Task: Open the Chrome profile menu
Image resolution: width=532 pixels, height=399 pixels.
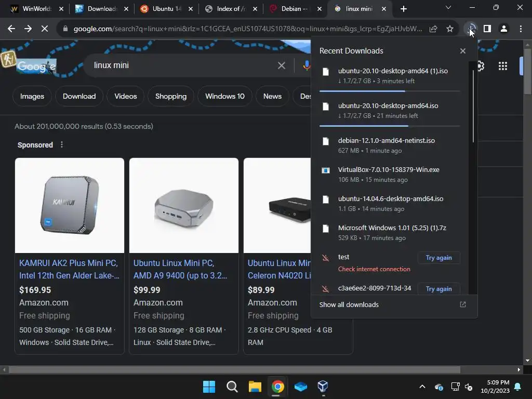Action: coord(504,29)
